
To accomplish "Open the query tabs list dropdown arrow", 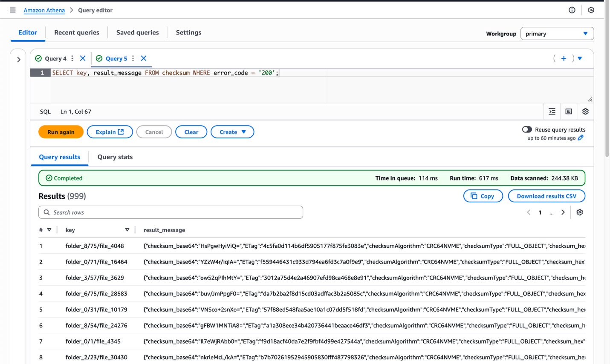I will tap(580, 58).
